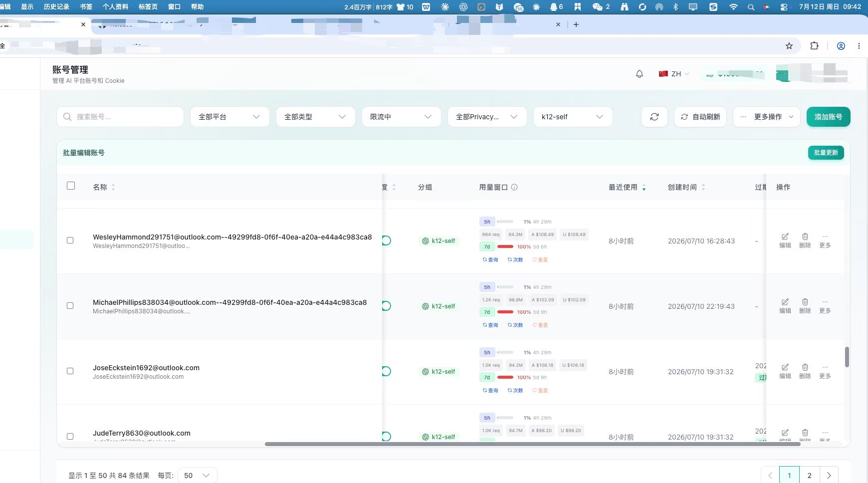
Task: Open the 个人资料 menu
Action: (x=115, y=7)
